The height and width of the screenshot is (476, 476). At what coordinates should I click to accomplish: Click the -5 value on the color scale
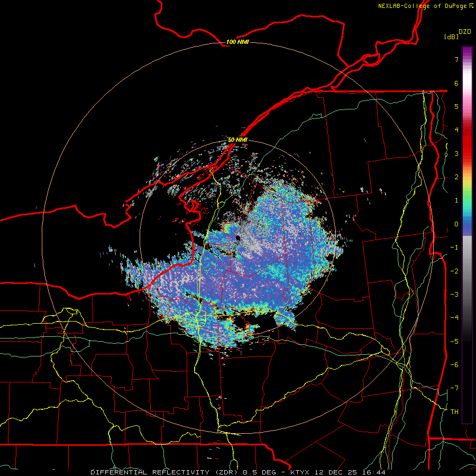pos(454,342)
